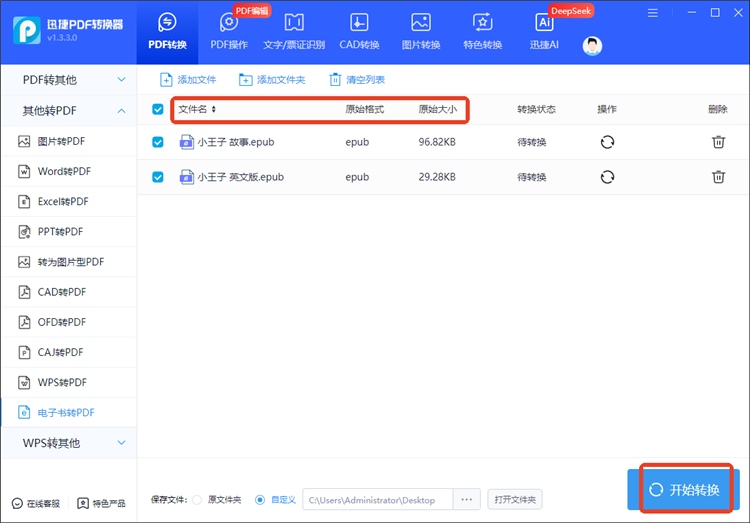750x523 pixels.
Task: Sort by 文件名 column arrow
Action: point(213,109)
